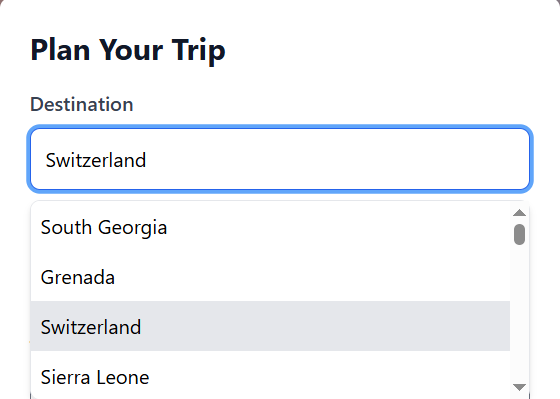Select Sierra Leone from the dropdown

pos(270,375)
